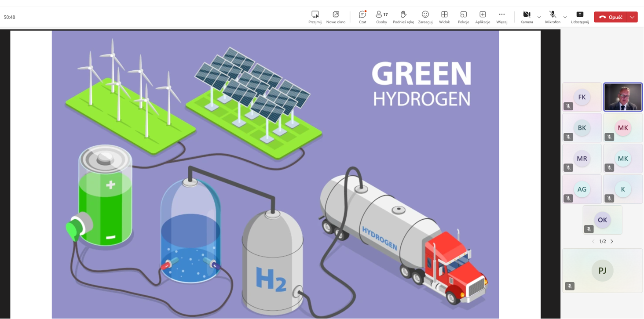Screen dimensions: 644x319
Task: Open the Zareaguj reactions menu
Action: point(425,15)
